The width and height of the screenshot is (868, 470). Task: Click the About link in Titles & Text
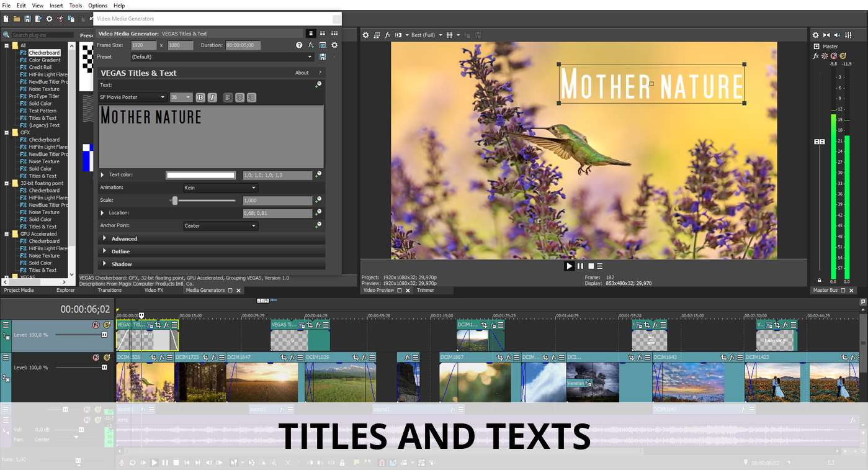click(x=302, y=73)
